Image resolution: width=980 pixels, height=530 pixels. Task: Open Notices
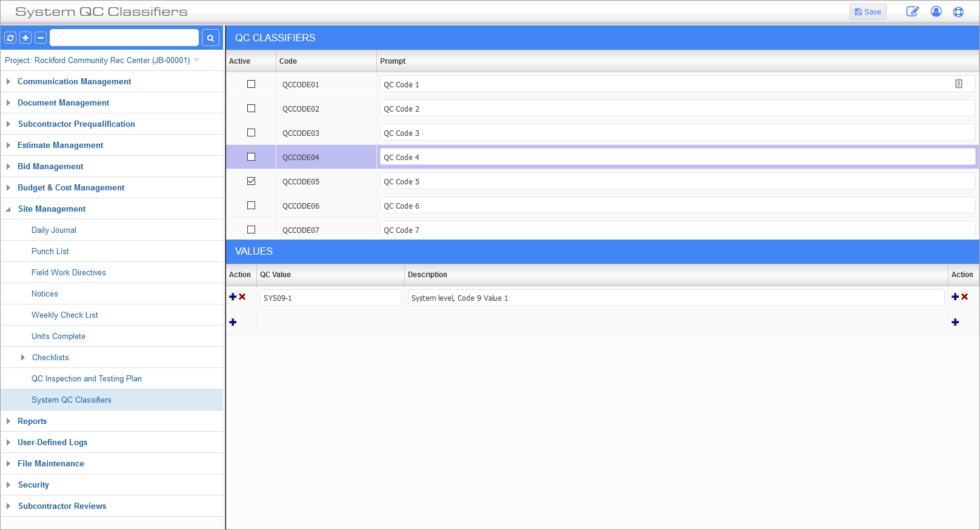click(x=45, y=294)
